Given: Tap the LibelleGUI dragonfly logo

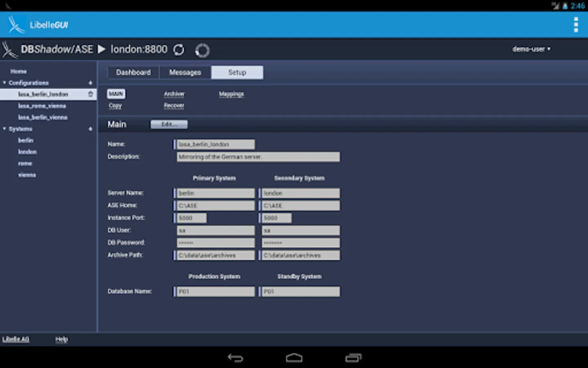Looking at the screenshot, I should [x=16, y=25].
